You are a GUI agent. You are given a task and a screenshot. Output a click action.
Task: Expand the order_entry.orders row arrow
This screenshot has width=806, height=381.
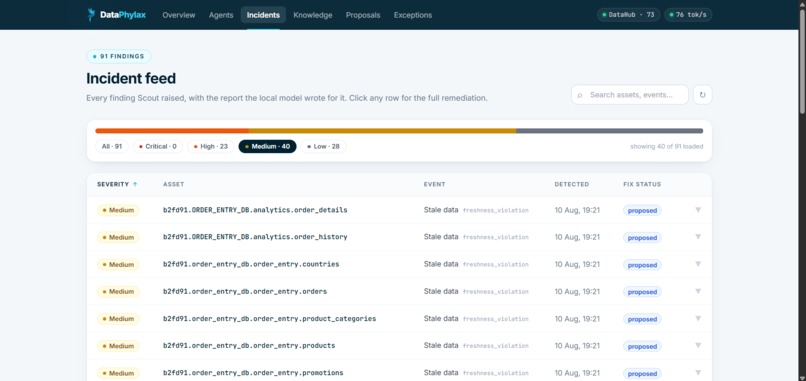point(698,291)
